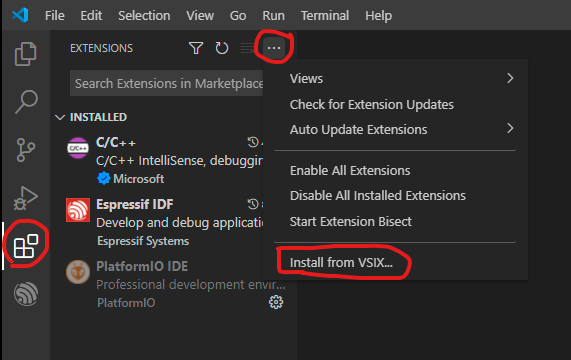
Task: Click the VS Code logo icon
Action: pyautogui.click(x=20, y=15)
